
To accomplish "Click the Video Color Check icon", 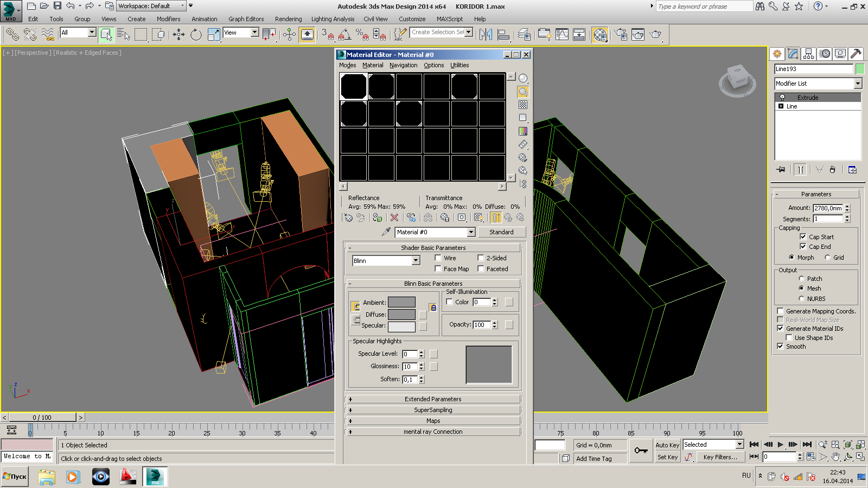I will pyautogui.click(x=523, y=131).
